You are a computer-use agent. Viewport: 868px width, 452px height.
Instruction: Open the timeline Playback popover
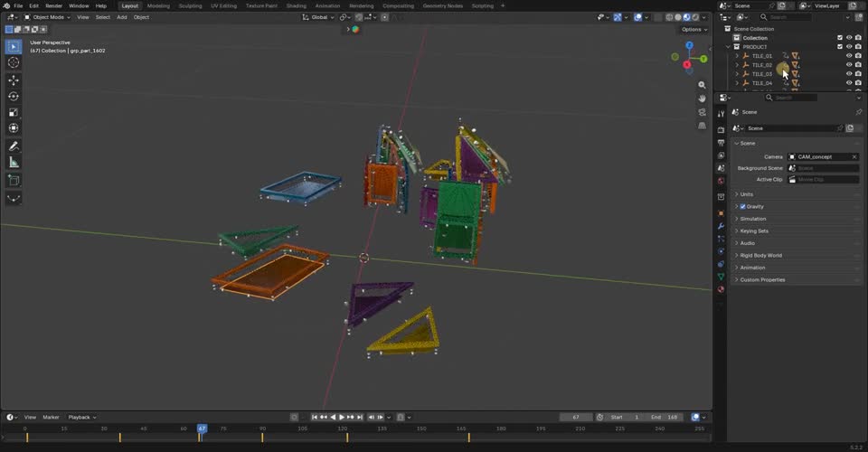(82, 417)
